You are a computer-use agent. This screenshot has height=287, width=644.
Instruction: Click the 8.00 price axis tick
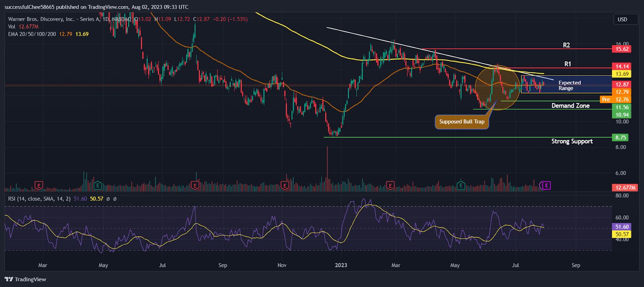click(x=621, y=147)
